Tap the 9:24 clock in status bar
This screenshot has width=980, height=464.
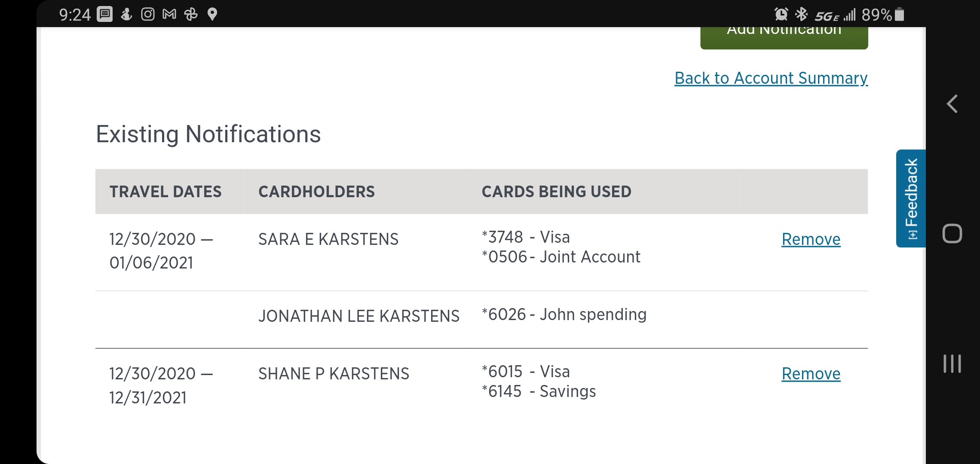(75, 15)
